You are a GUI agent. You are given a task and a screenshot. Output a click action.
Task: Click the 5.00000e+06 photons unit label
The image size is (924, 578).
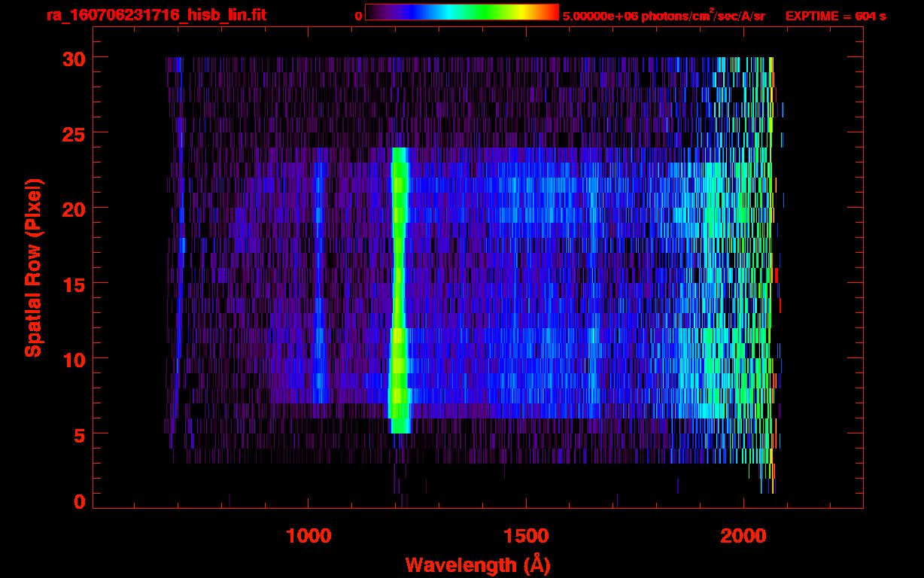pyautogui.click(x=664, y=16)
